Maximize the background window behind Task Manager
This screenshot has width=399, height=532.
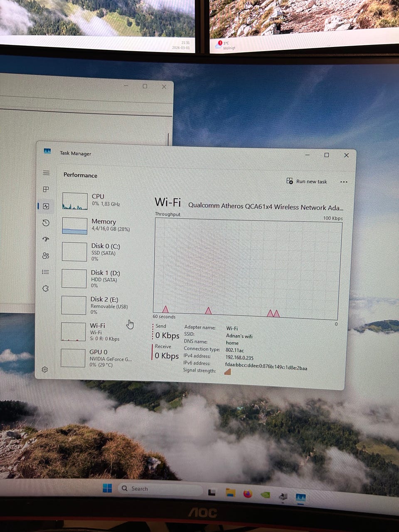[145, 86]
